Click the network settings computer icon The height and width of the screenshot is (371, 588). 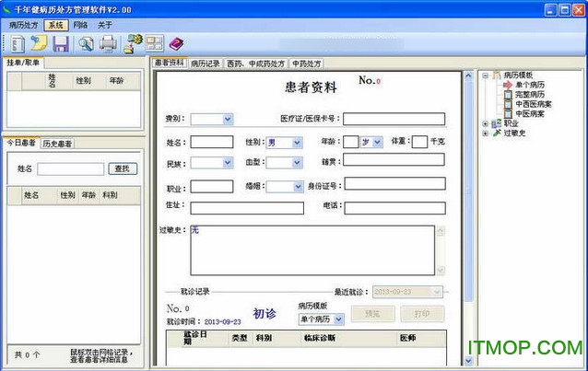coord(134,43)
